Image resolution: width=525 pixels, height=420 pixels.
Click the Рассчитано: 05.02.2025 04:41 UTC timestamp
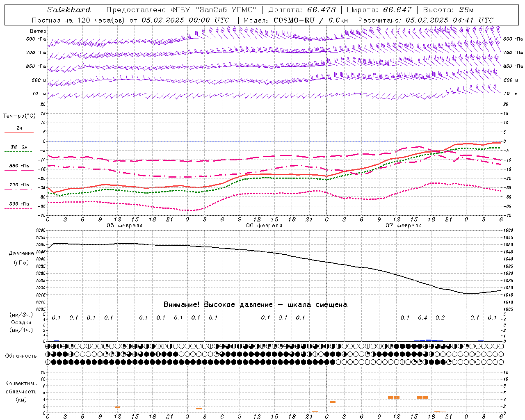coord(426,20)
